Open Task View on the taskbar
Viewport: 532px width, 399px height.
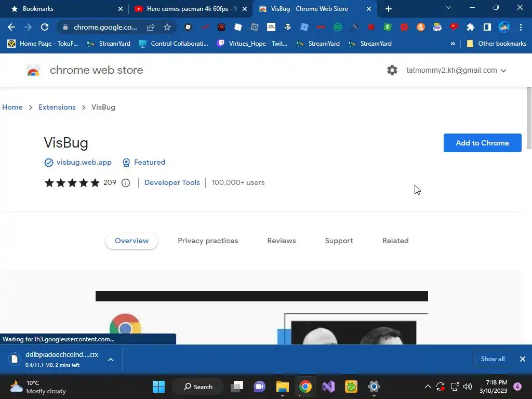click(x=237, y=387)
